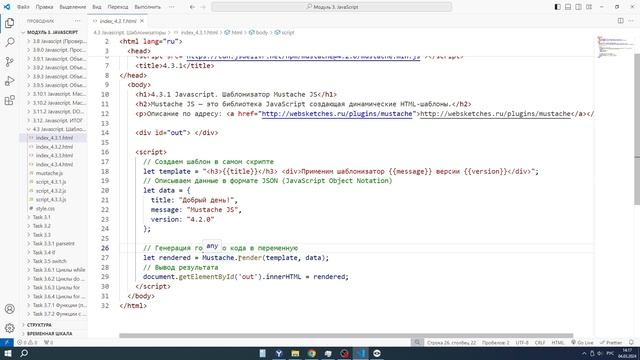Image resolution: width=640 pixels, height=360 pixels.
Task: Toggle the primary sidebar layout icon
Action: click(558, 7)
